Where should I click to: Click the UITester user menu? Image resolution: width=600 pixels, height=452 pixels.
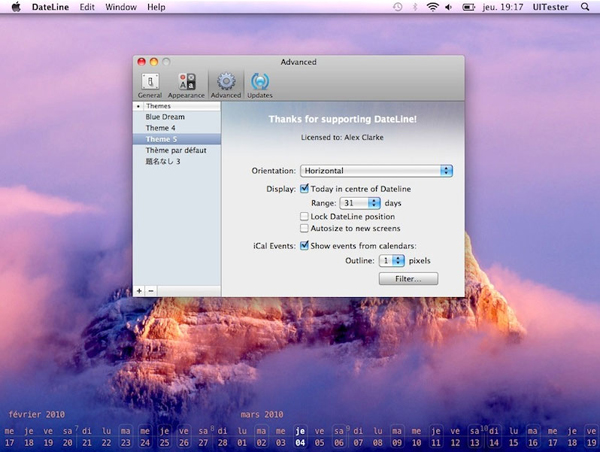[550, 7]
